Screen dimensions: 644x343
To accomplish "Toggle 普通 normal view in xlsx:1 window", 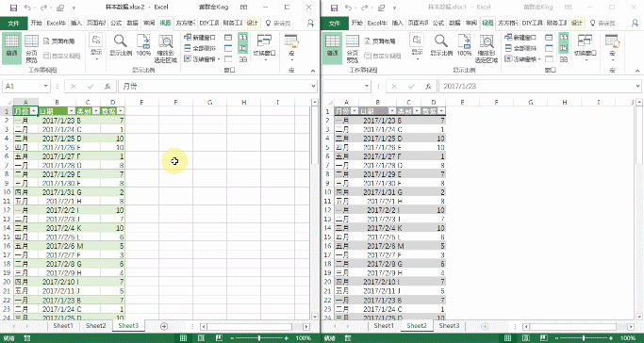I will click(332, 48).
